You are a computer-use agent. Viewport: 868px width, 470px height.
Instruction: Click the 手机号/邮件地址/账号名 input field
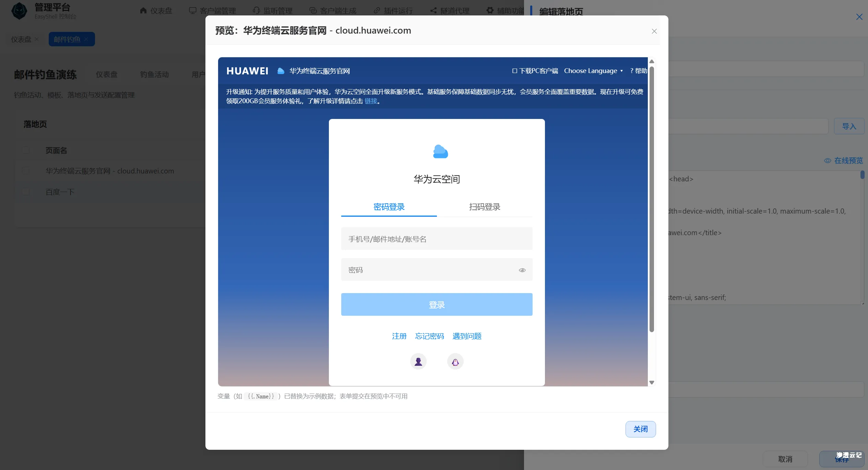coord(437,239)
